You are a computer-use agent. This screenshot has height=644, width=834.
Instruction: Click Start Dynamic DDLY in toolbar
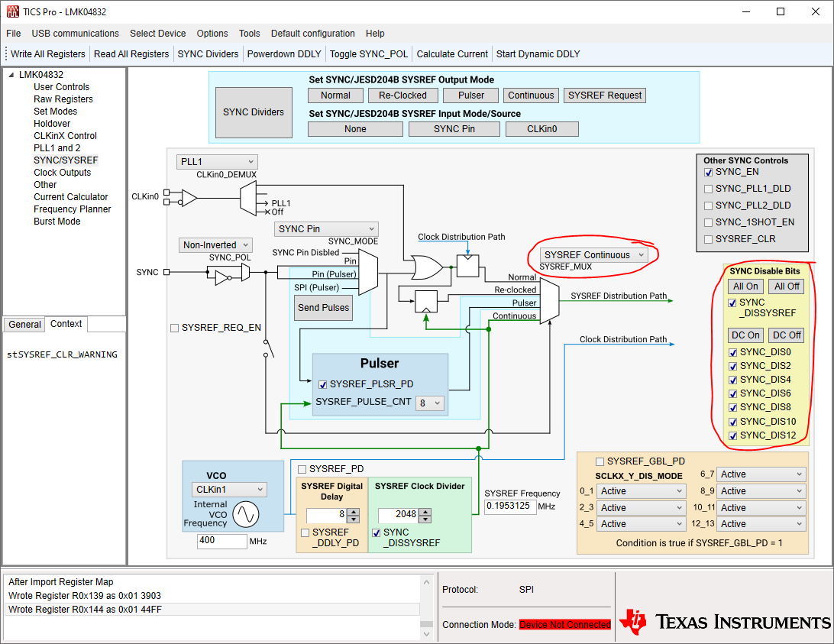538,54
